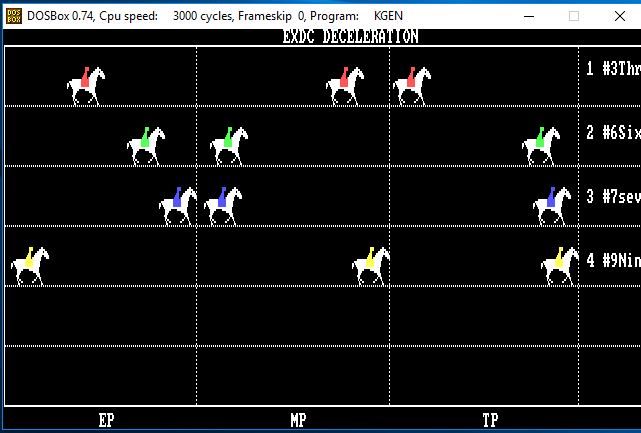
Task: Click the MP column label
Action: 298,420
